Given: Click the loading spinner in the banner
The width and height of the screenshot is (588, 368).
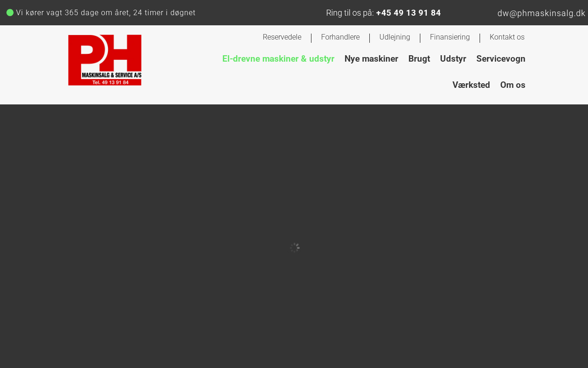Looking at the screenshot, I should pos(295,248).
